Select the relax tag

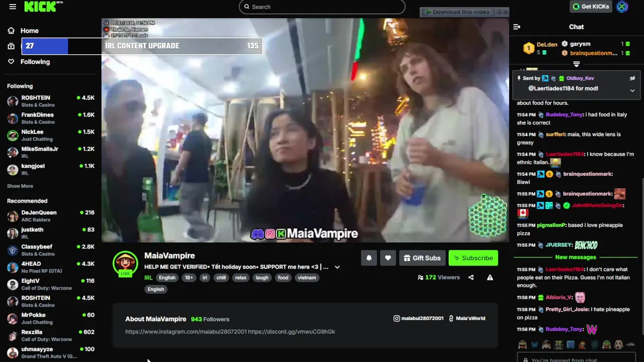pos(241,278)
